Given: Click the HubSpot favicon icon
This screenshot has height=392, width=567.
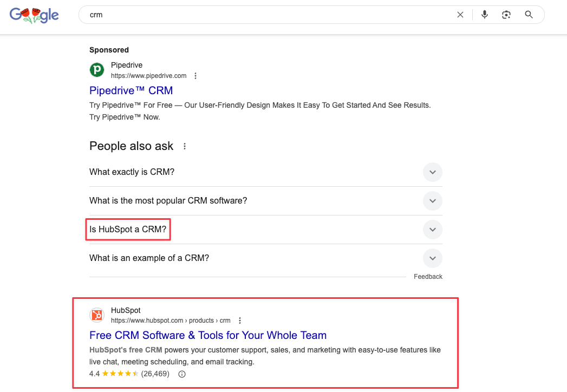Looking at the screenshot, I should 97,315.
